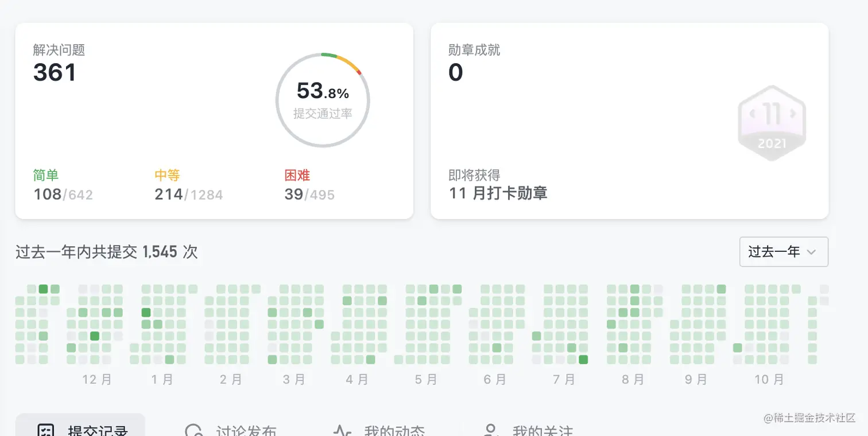The width and height of the screenshot is (868, 436).
Task: Click the hard count 39/495
Action: pos(309,194)
